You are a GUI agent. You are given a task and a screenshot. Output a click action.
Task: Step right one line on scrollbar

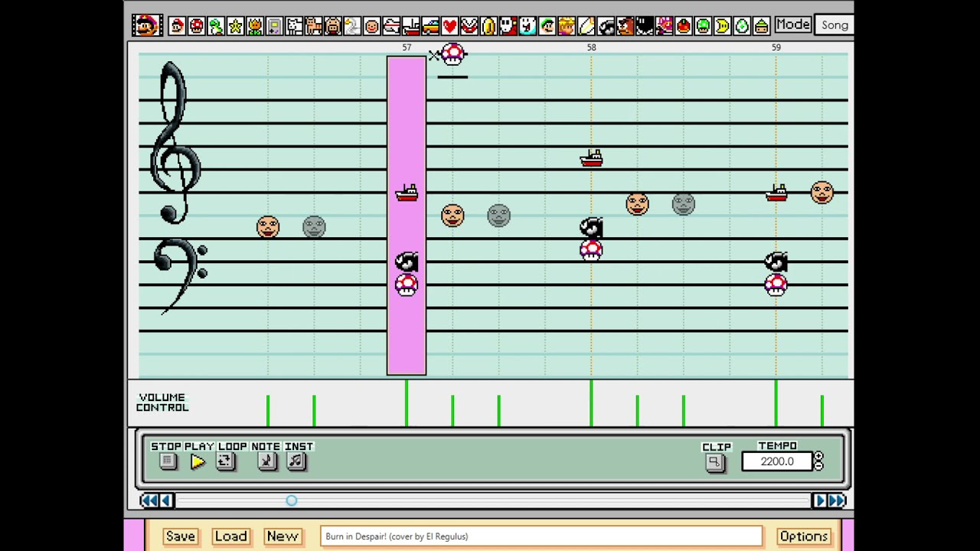click(x=819, y=500)
